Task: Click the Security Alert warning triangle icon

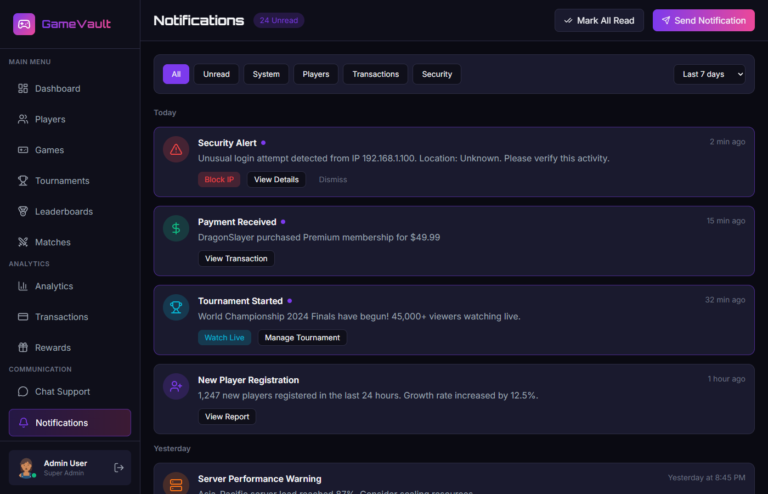Action: click(176, 150)
